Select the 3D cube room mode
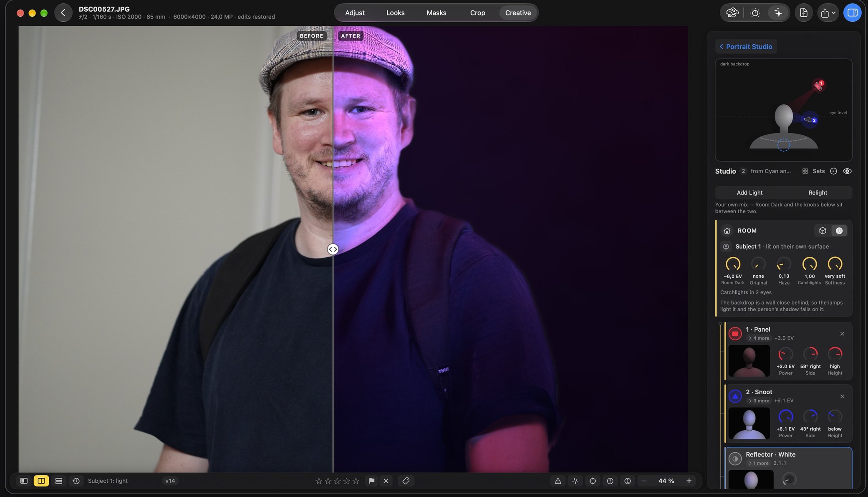Viewport: 868px width, 497px height. [x=823, y=231]
